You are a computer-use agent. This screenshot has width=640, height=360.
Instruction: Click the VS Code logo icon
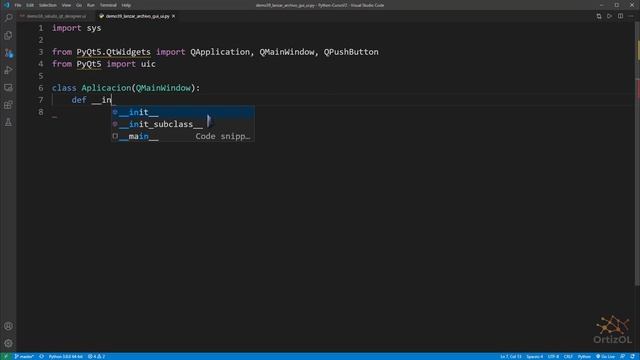tap(6, 5)
